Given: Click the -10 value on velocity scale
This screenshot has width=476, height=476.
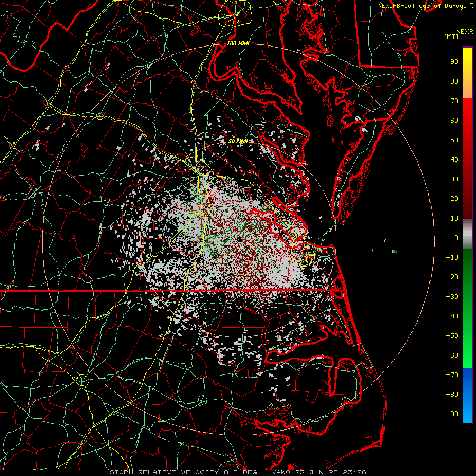Looking at the screenshot, I should 452,258.
